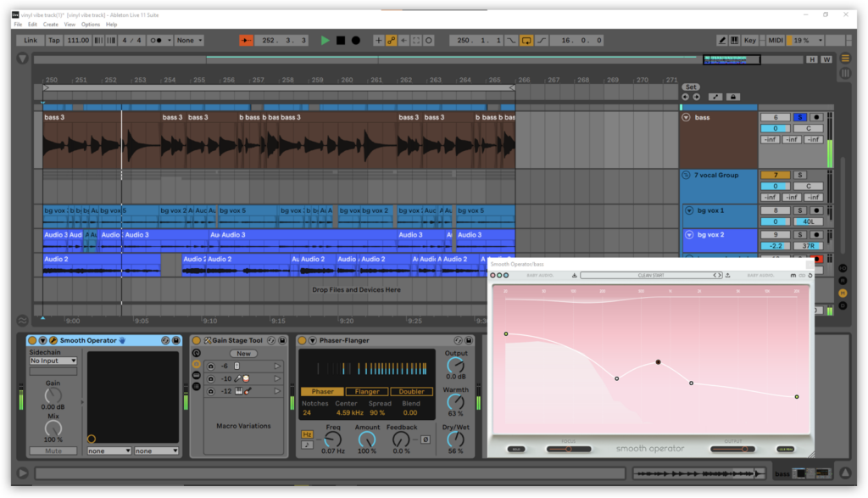Click the MIDI map mode button

776,41
